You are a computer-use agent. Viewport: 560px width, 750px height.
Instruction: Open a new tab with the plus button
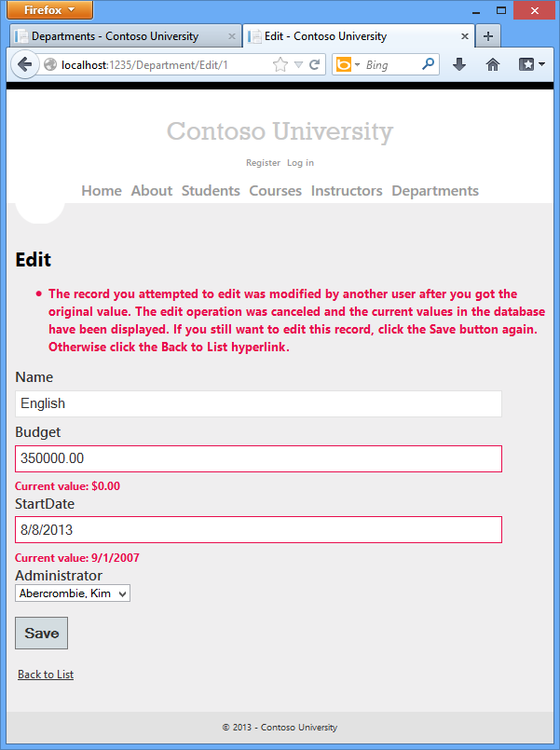point(487,34)
